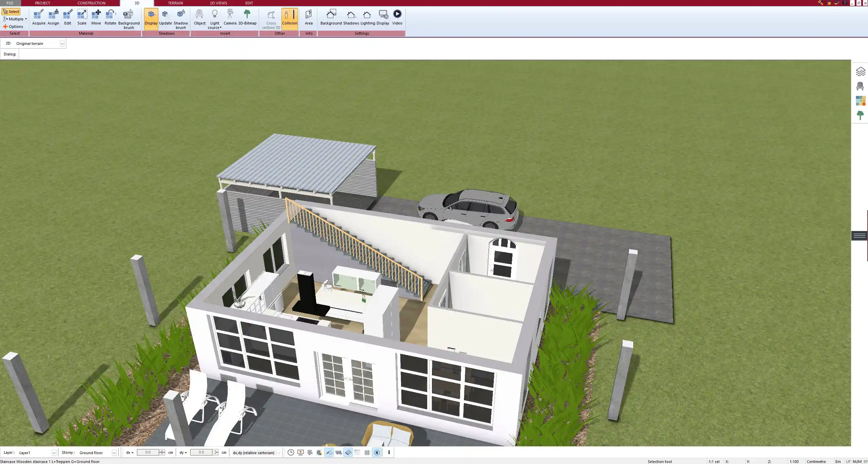Viewport: 868px width, 464px height.
Task: Switch to the EDIT tab
Action: (x=249, y=3)
